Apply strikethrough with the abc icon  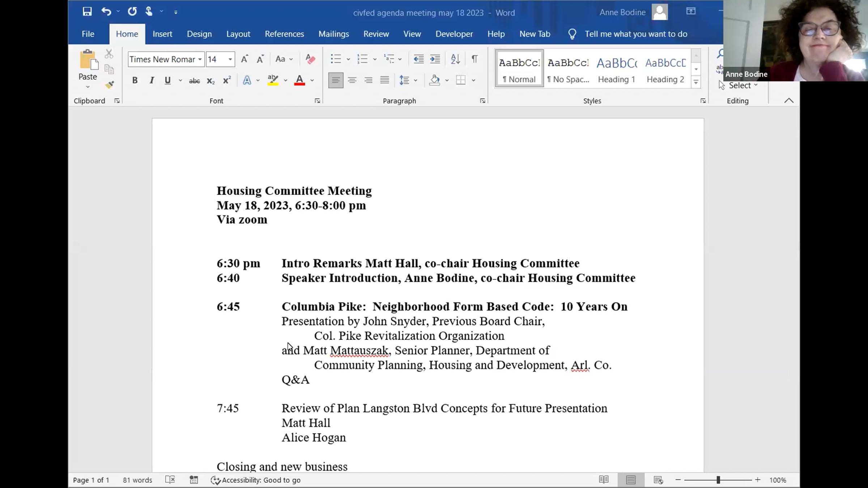pos(194,81)
